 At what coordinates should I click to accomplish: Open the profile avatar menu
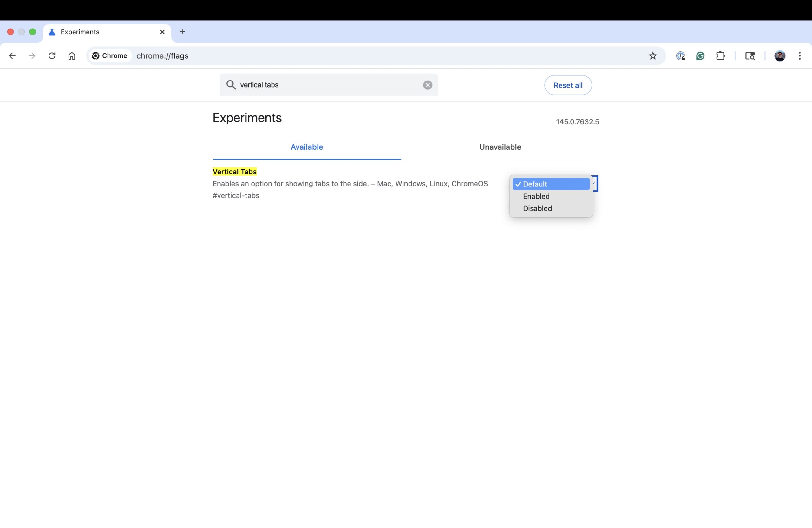point(780,55)
